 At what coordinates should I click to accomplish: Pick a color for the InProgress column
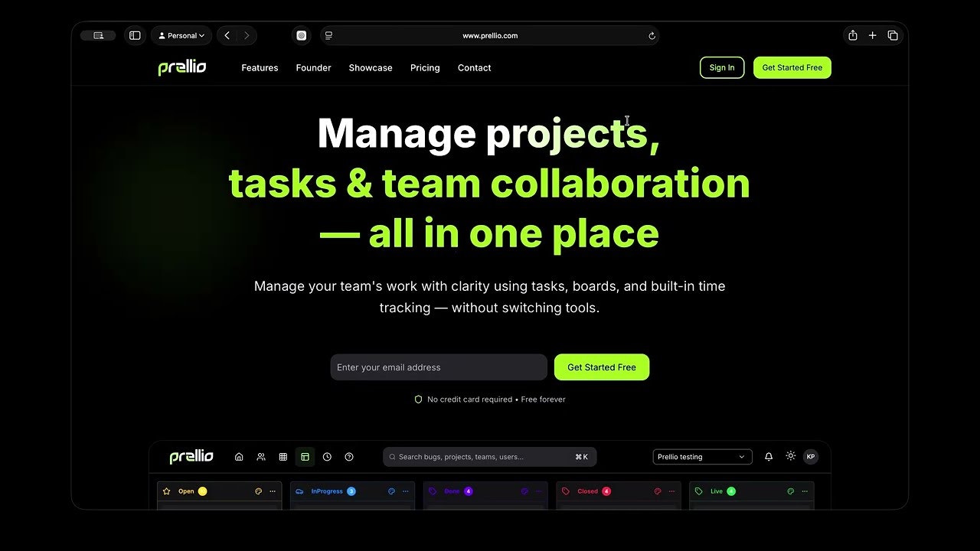[x=392, y=491]
